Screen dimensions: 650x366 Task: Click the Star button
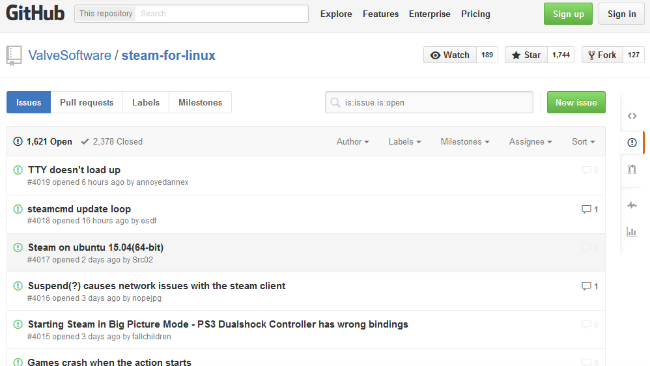526,55
